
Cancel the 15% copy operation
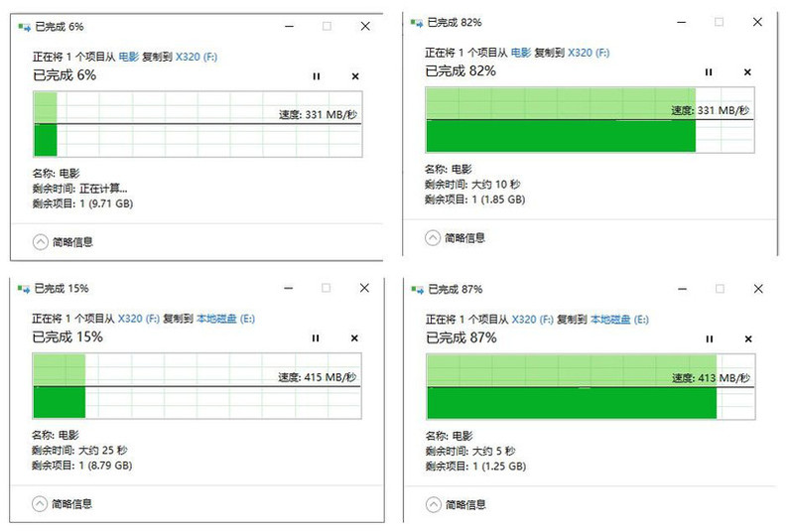tap(354, 338)
